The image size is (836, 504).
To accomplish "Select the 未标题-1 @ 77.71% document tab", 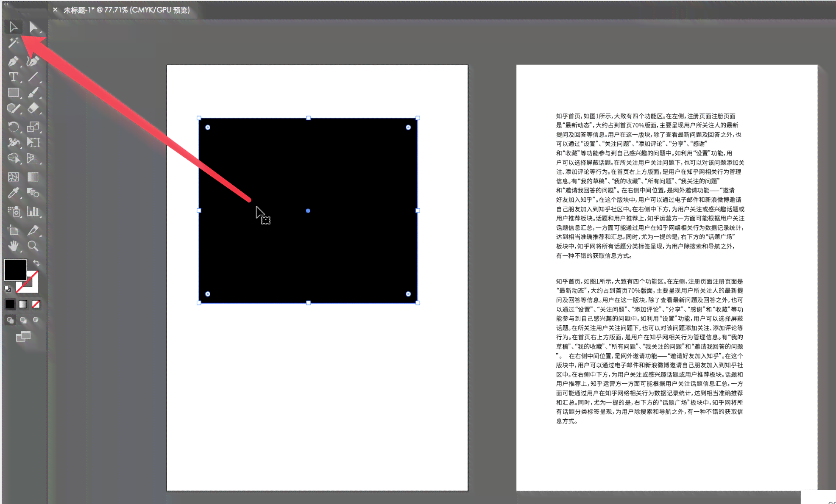I will click(x=126, y=10).
